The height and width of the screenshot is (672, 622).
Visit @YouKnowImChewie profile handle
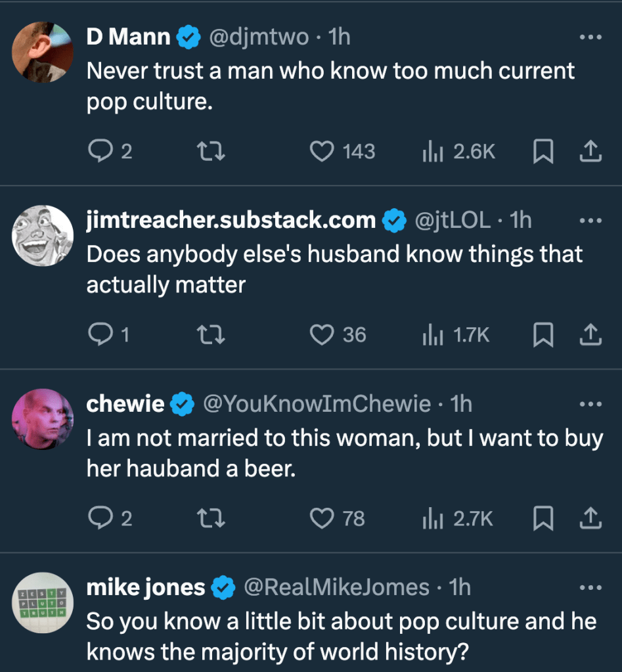[317, 404]
